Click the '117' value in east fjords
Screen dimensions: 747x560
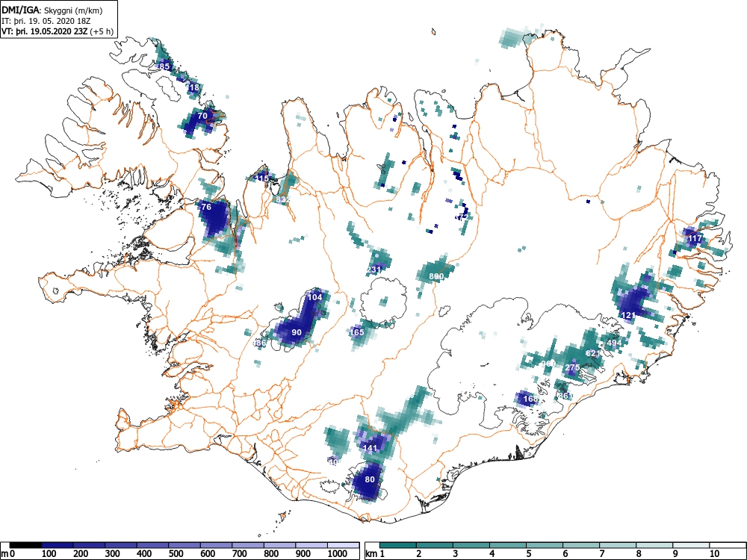695,239
